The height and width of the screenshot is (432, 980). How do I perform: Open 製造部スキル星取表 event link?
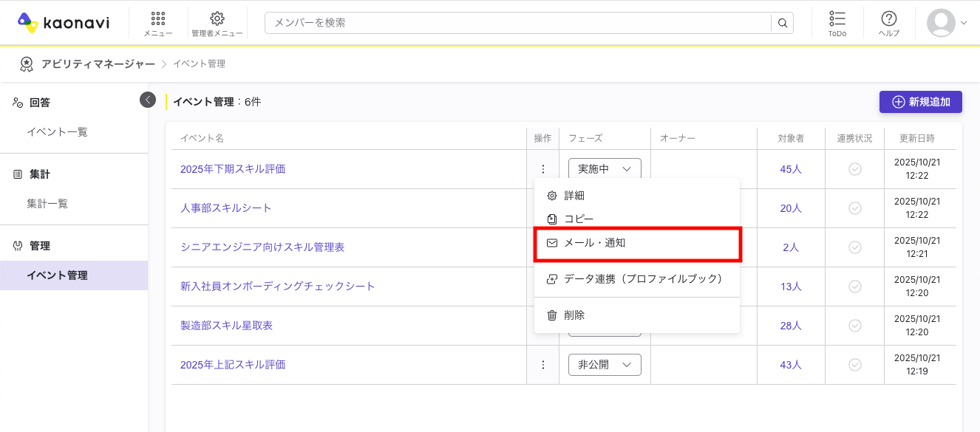[231, 326]
